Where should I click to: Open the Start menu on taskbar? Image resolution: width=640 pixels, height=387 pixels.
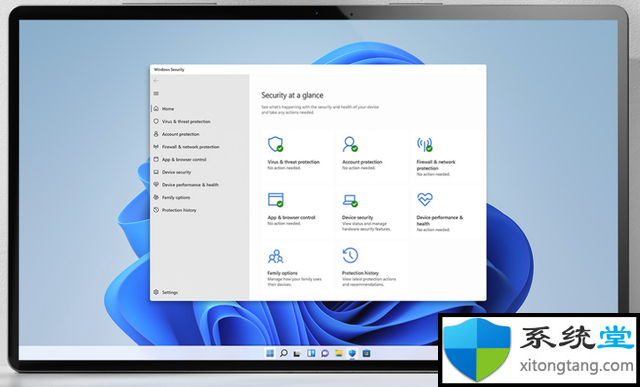(270, 353)
